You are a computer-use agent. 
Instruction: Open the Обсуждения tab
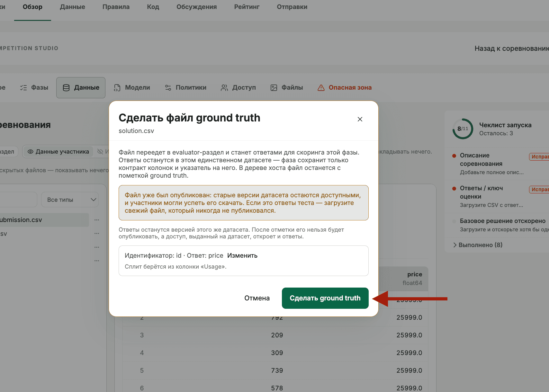tap(197, 7)
